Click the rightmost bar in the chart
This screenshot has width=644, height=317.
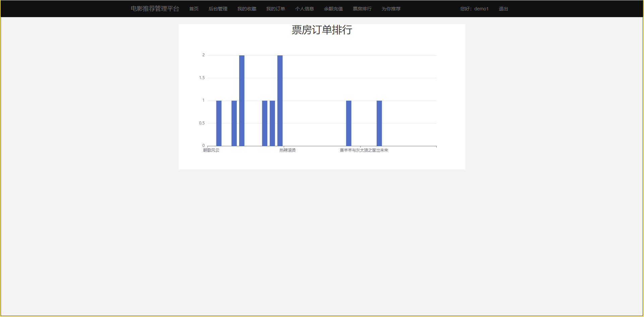click(x=379, y=123)
